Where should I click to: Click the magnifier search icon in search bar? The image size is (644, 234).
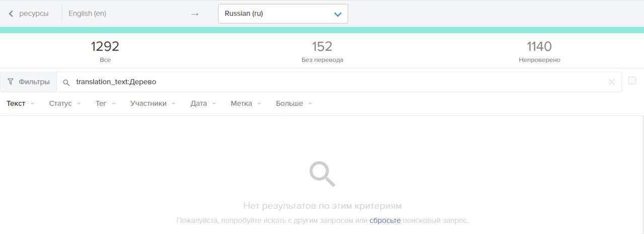66,82
